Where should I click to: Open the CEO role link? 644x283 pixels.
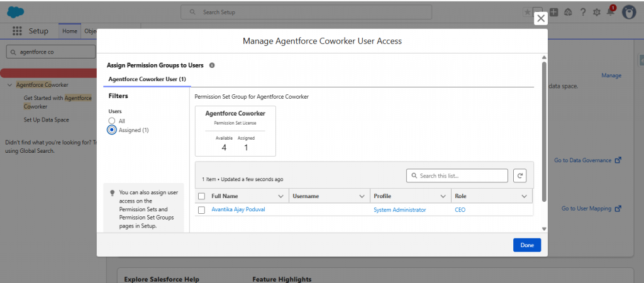[x=460, y=210]
